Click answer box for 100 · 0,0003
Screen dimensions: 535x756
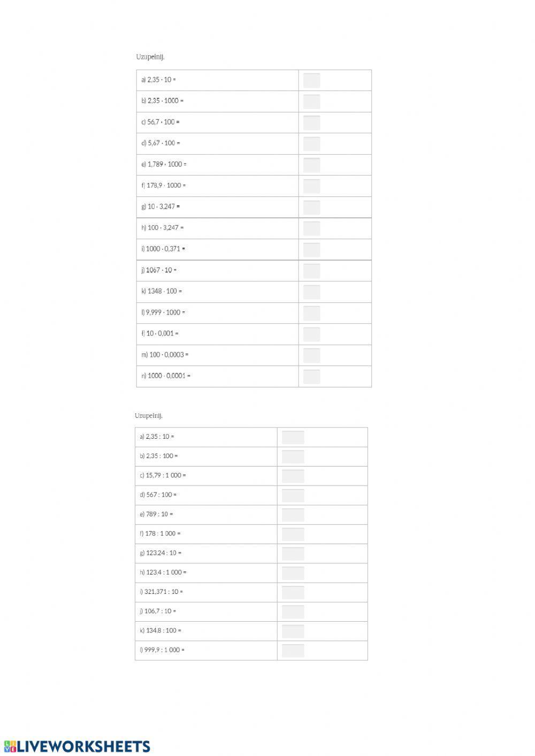click(x=311, y=355)
